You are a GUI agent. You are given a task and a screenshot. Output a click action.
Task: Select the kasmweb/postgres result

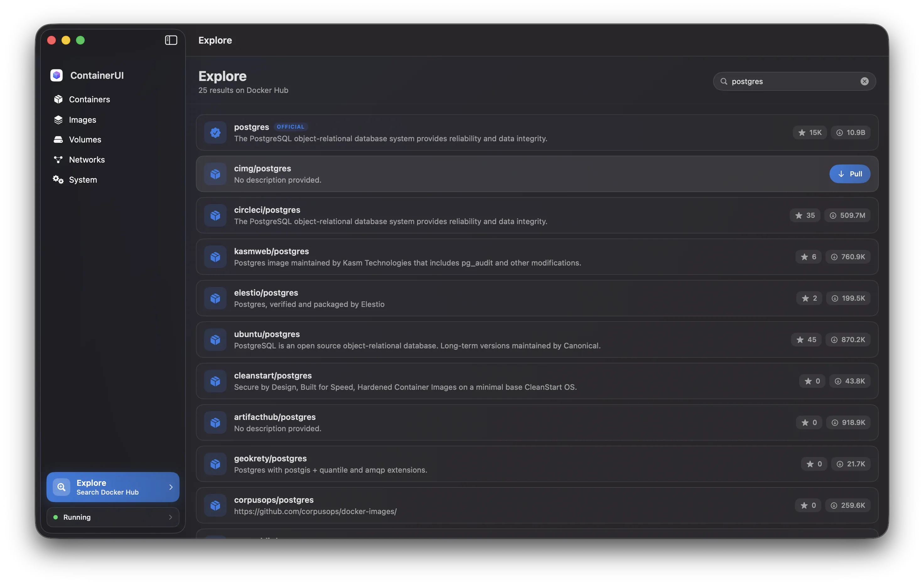point(537,257)
